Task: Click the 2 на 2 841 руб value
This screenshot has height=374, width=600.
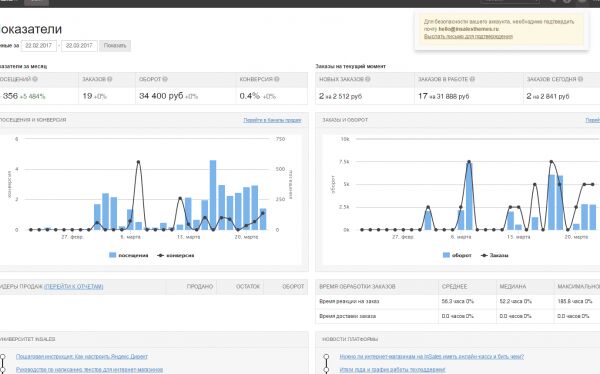Action: click(548, 96)
